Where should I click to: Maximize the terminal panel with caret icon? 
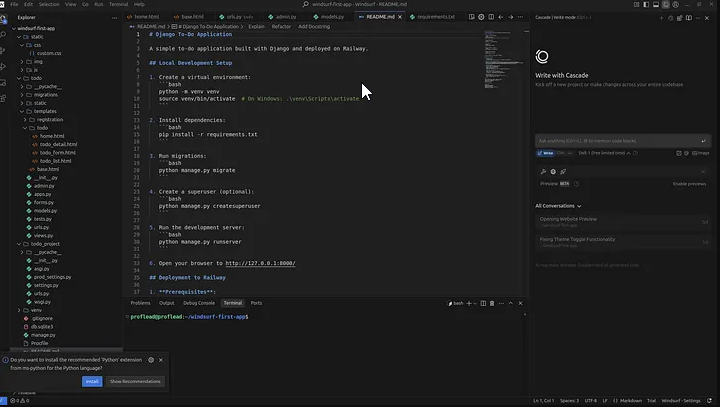[511, 303]
